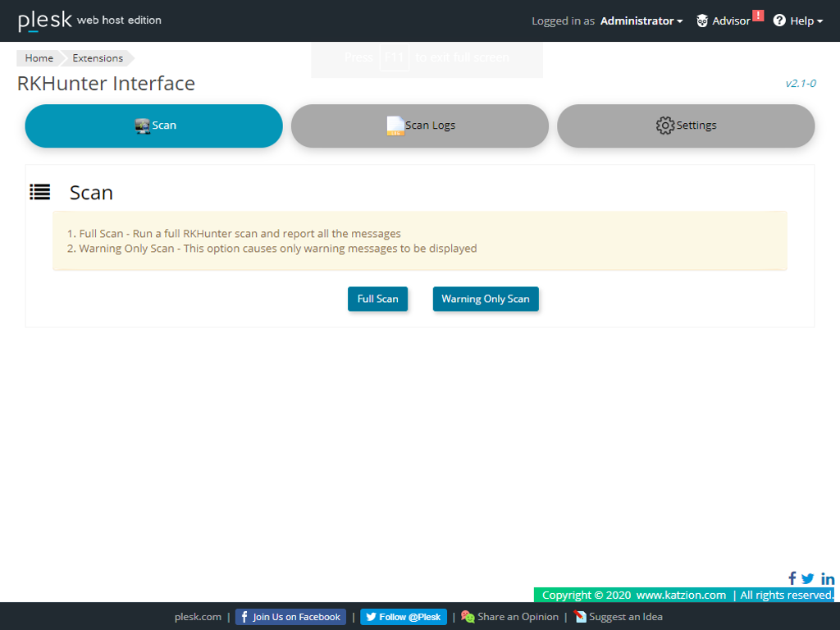This screenshot has height=630, width=840.
Task: Open the Settings tab
Action: pyautogui.click(x=686, y=126)
